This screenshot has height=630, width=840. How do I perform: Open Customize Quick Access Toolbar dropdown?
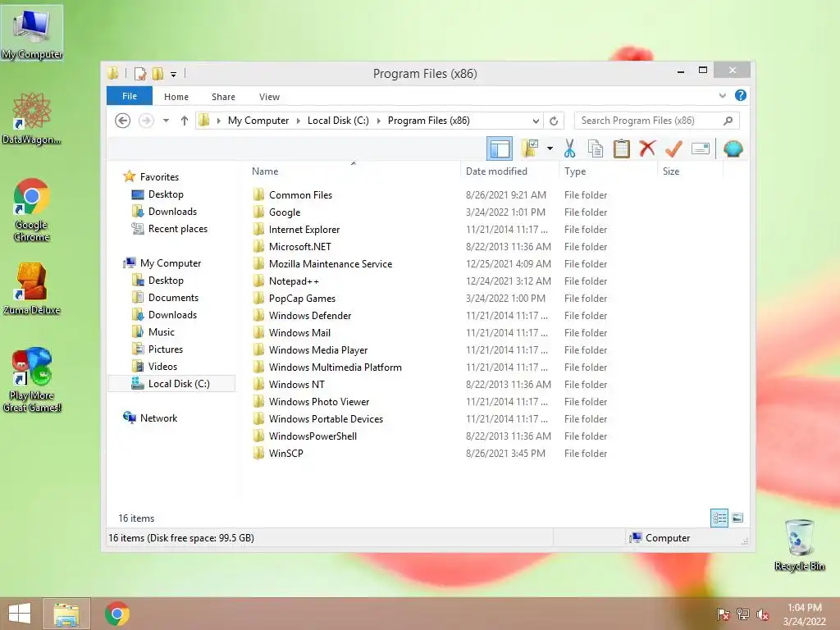[174, 74]
